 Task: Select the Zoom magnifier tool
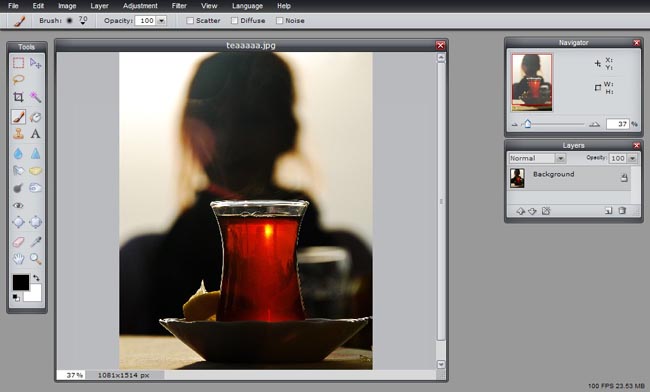pos(36,259)
